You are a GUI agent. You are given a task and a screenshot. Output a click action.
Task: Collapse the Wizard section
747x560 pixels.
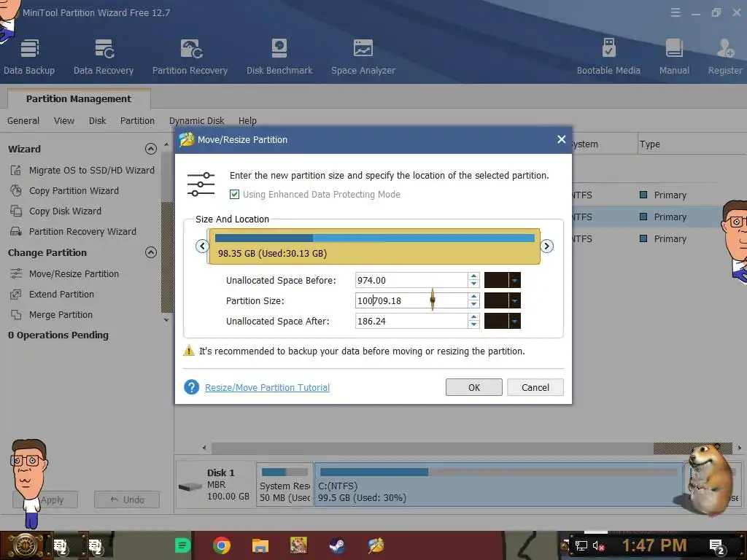(150, 149)
